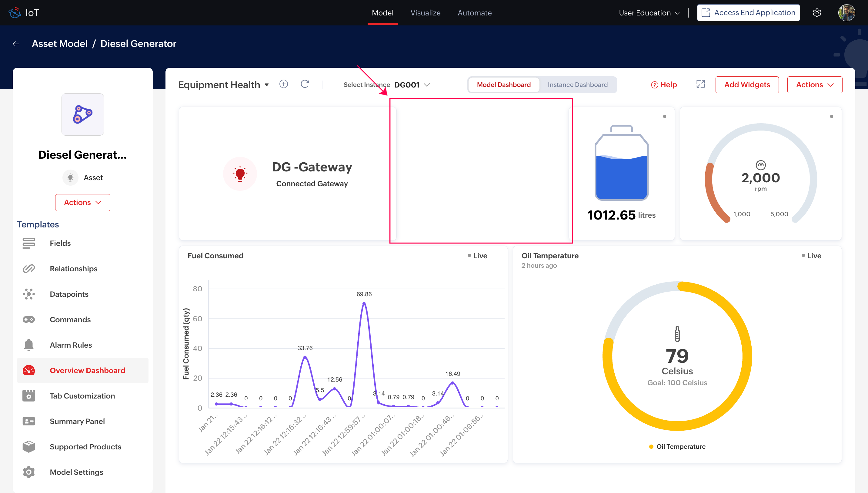Go to the Visualize tab
The image size is (868, 493).
pos(425,13)
